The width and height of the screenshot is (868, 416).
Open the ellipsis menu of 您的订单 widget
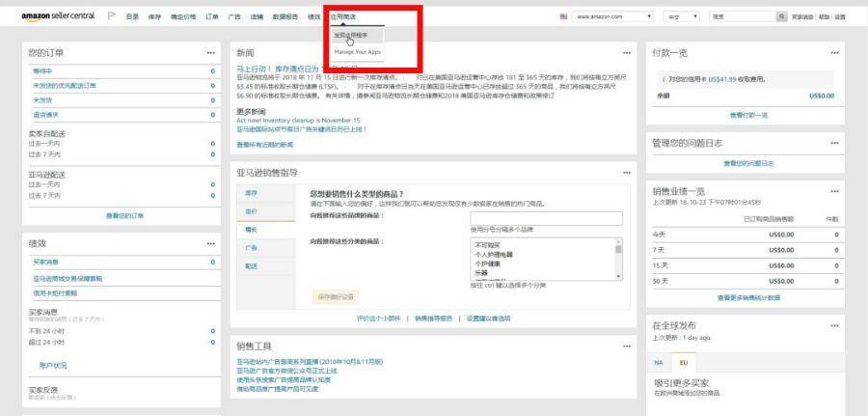click(211, 53)
